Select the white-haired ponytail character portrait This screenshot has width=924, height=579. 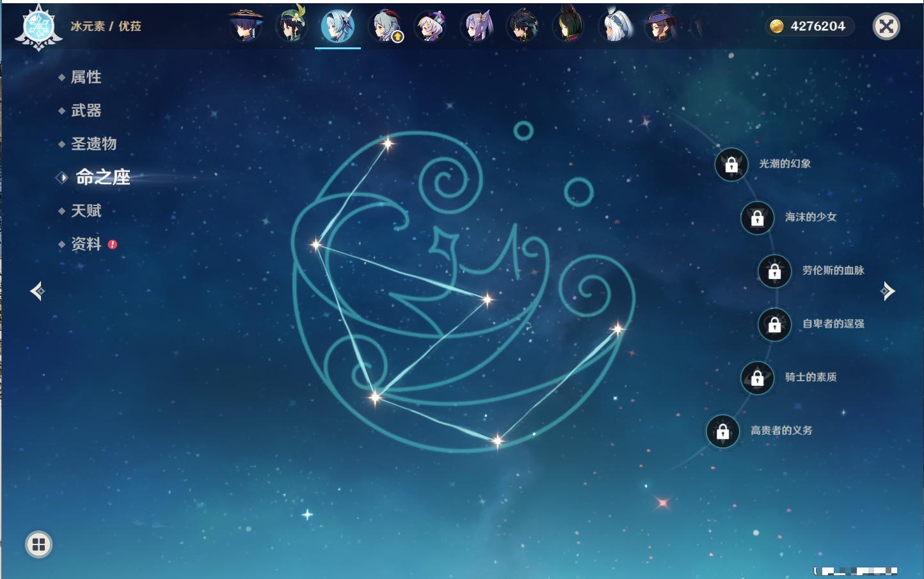616,26
